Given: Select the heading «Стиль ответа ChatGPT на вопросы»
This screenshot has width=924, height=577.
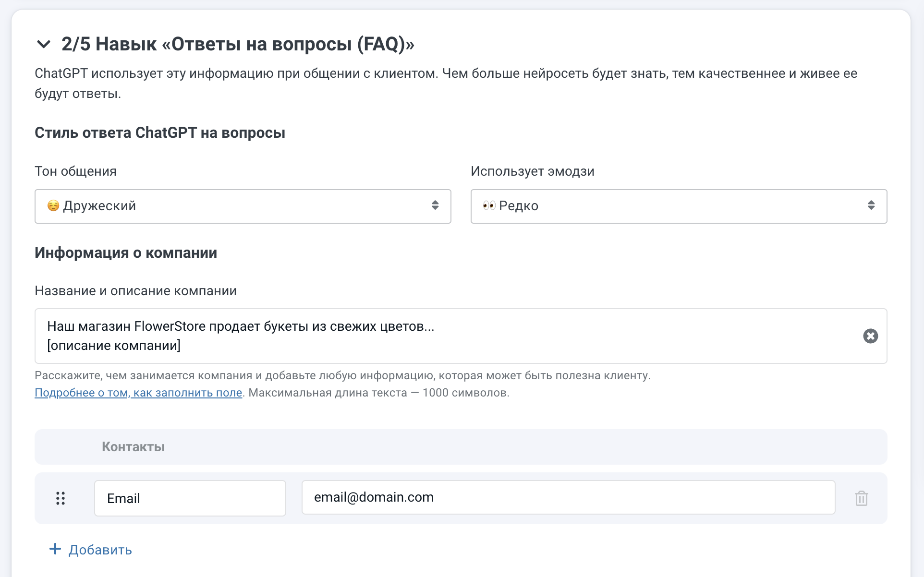Looking at the screenshot, I should click(159, 132).
